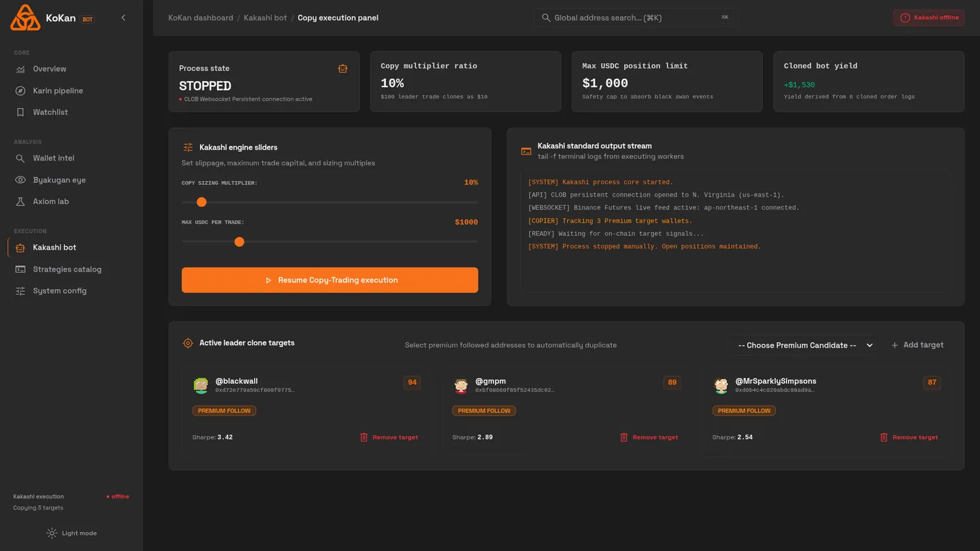Click the output stream terminal icon

click(526, 151)
